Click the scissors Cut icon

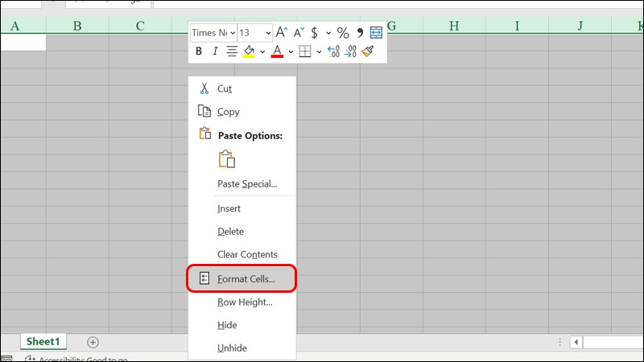click(204, 88)
